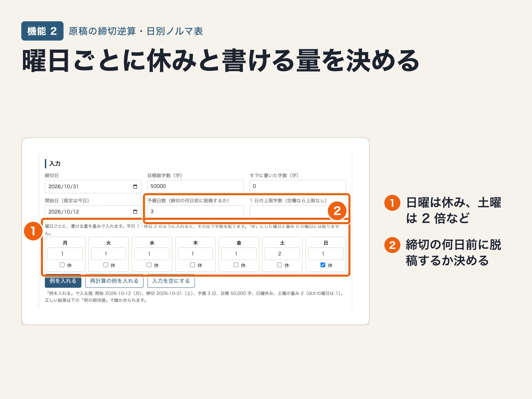This screenshot has height=399, width=532.
Task: Check the 休 checkbox under 土
Action: [x=280, y=265]
